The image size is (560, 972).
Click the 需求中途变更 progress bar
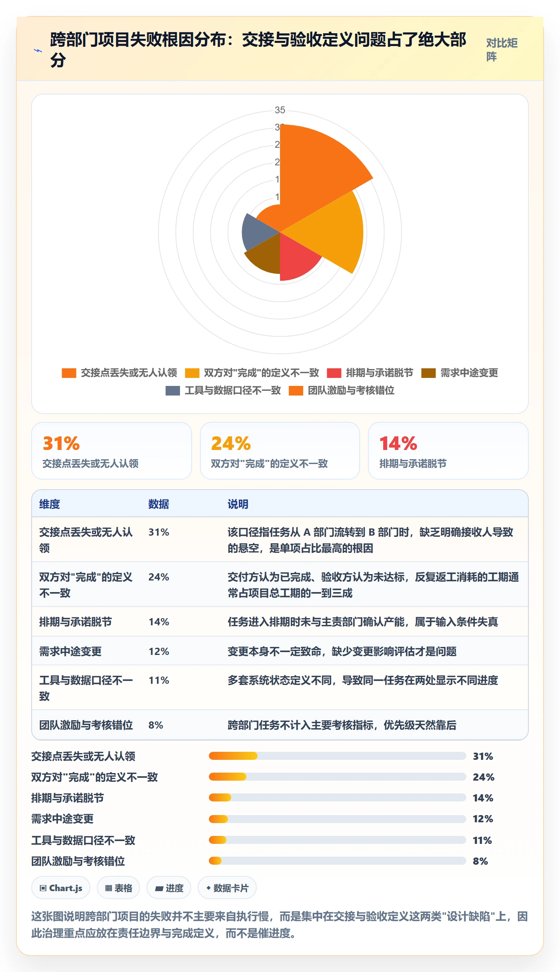[x=337, y=819]
